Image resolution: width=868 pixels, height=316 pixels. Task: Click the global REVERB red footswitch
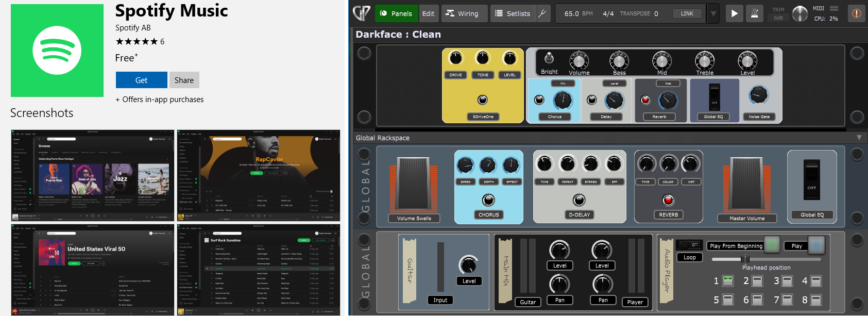click(668, 200)
